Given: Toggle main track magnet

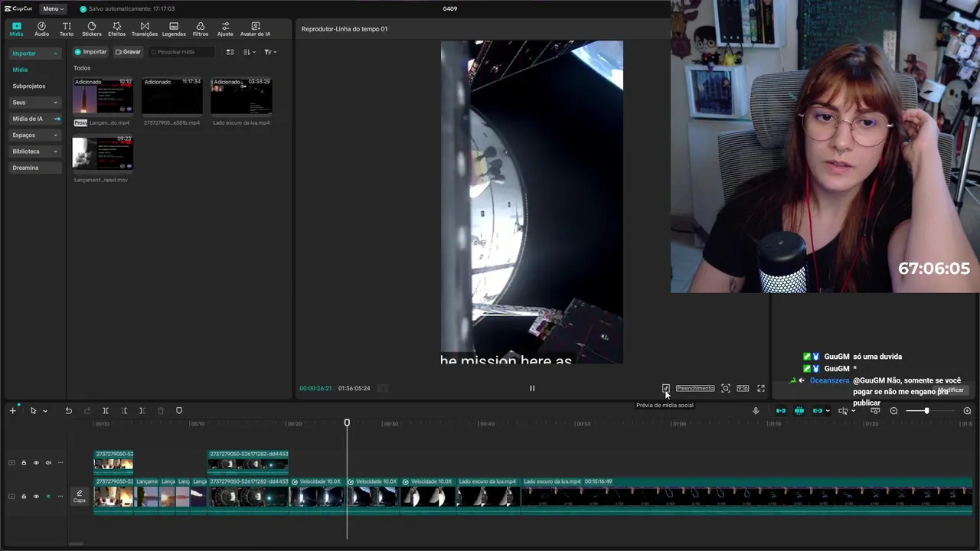Looking at the screenshot, I should [x=781, y=411].
